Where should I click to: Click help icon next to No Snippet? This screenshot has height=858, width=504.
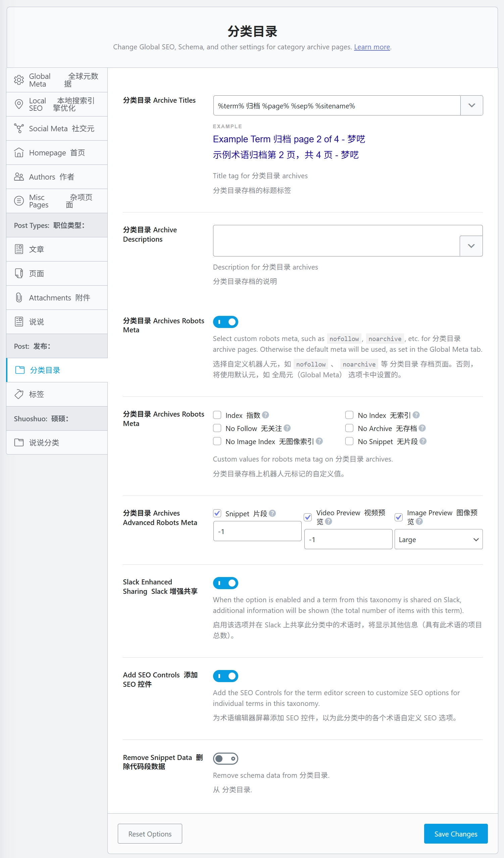pyautogui.click(x=423, y=441)
